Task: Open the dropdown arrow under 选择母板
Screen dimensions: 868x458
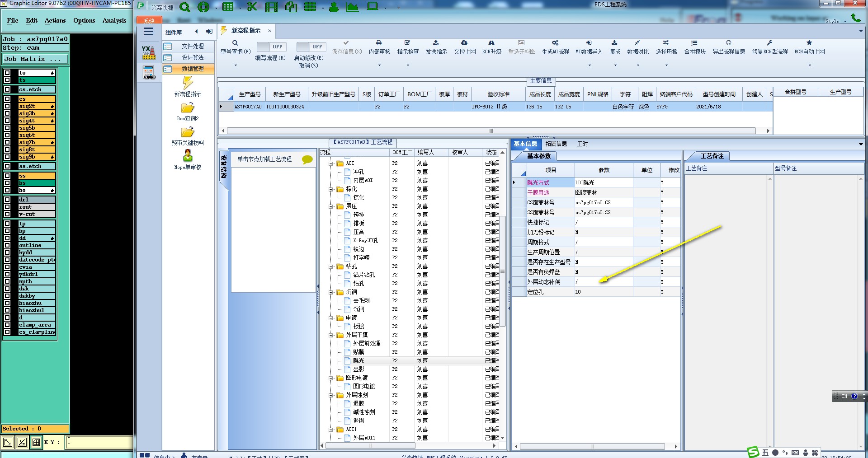Action: pyautogui.click(x=666, y=65)
